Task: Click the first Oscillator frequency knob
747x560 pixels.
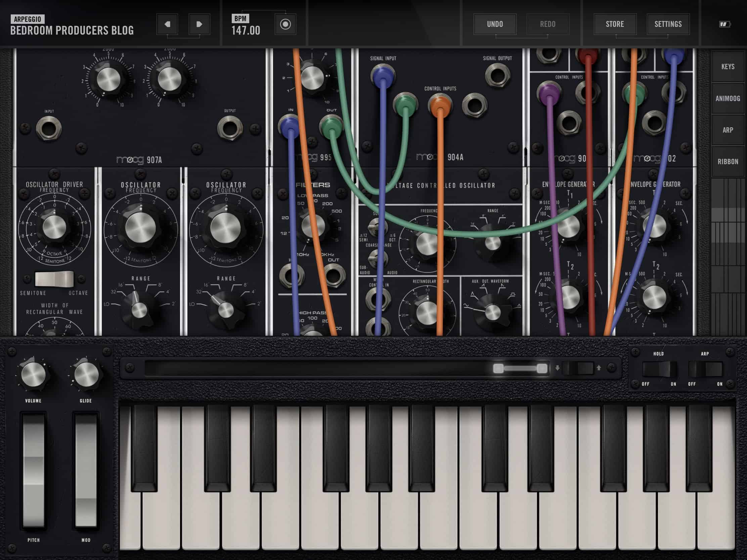Action: [x=140, y=227]
